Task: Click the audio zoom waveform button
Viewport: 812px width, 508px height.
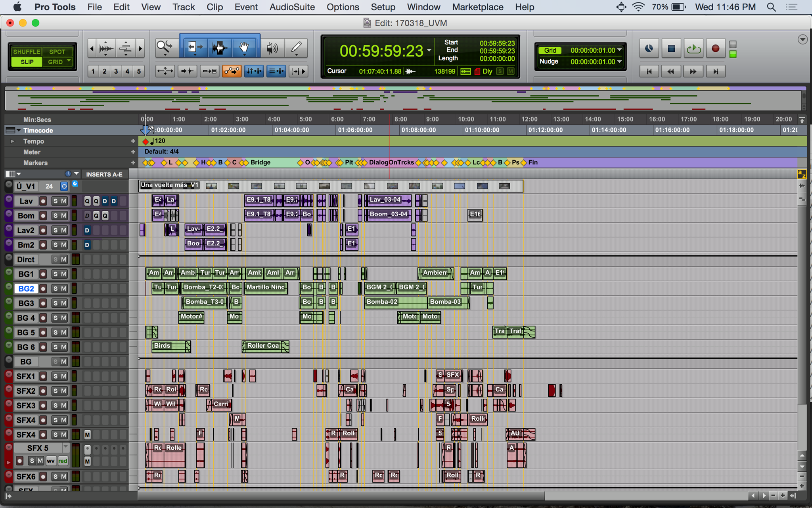Action: 105,48
